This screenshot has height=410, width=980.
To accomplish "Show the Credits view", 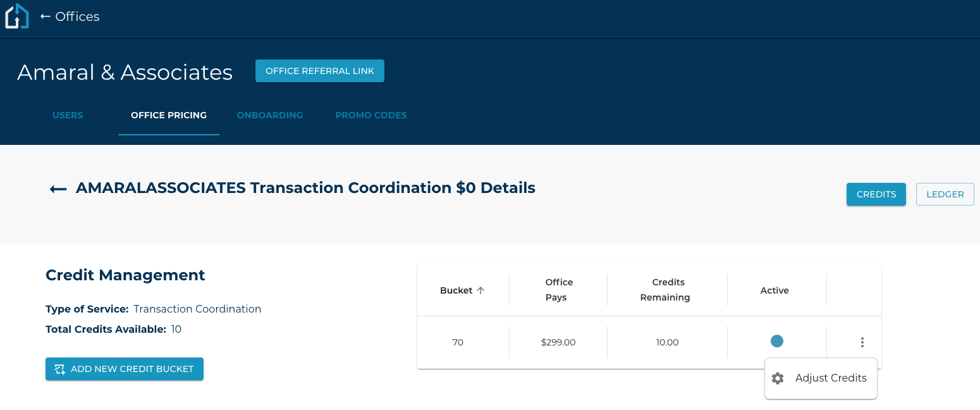I will click(x=876, y=194).
